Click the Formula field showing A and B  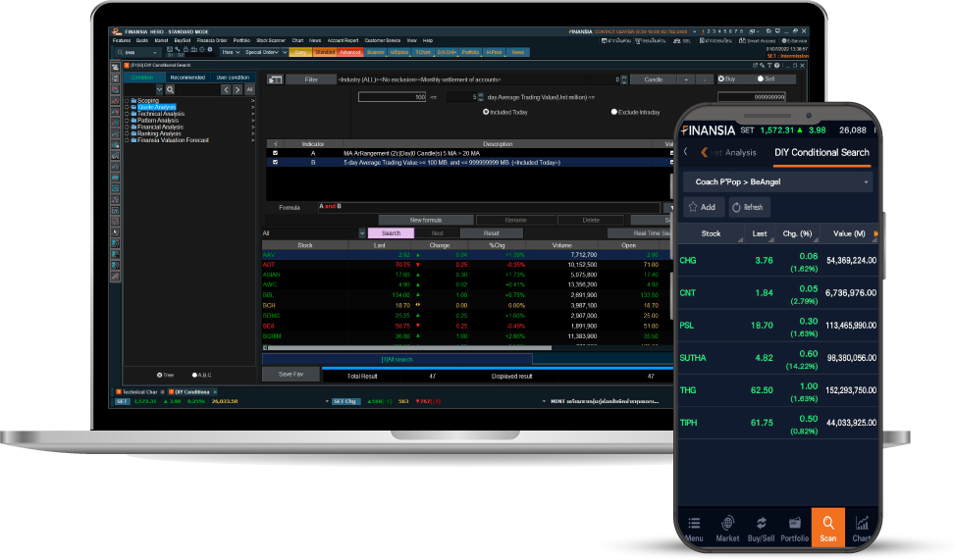tap(489, 207)
